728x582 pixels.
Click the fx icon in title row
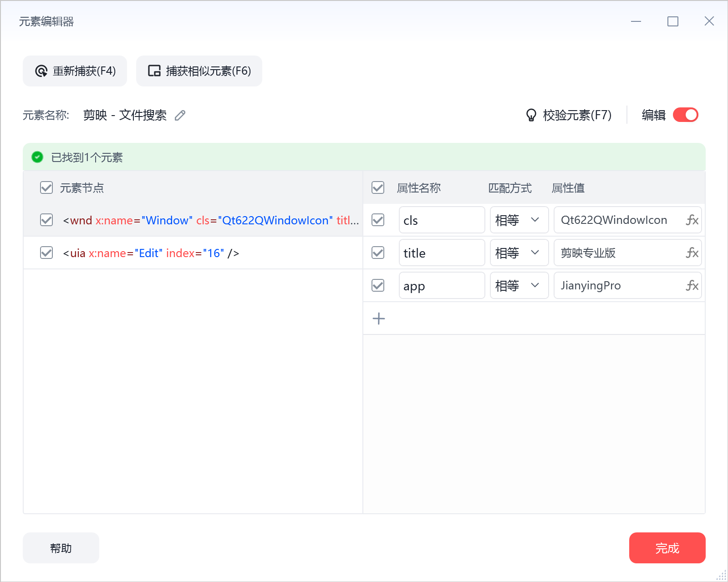pyautogui.click(x=692, y=253)
